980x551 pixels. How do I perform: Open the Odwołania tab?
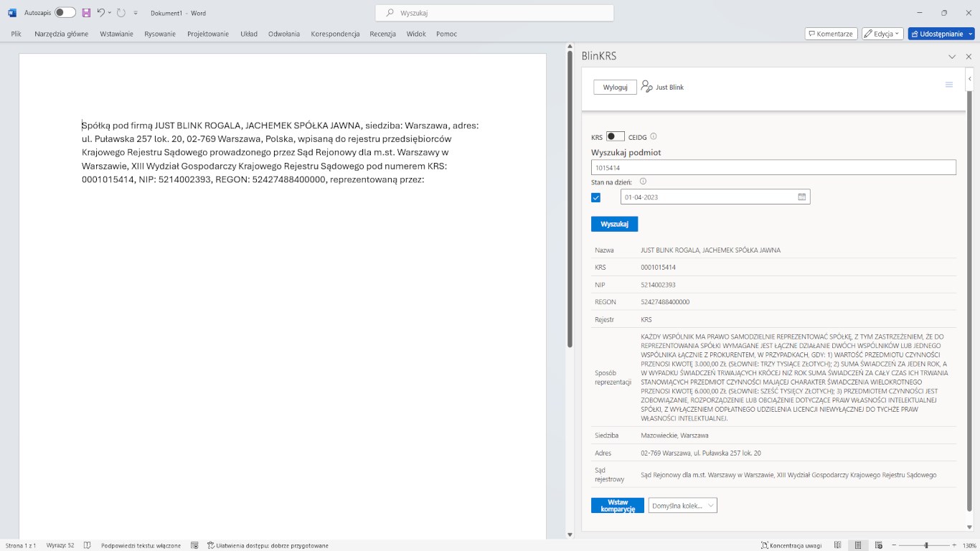[284, 34]
